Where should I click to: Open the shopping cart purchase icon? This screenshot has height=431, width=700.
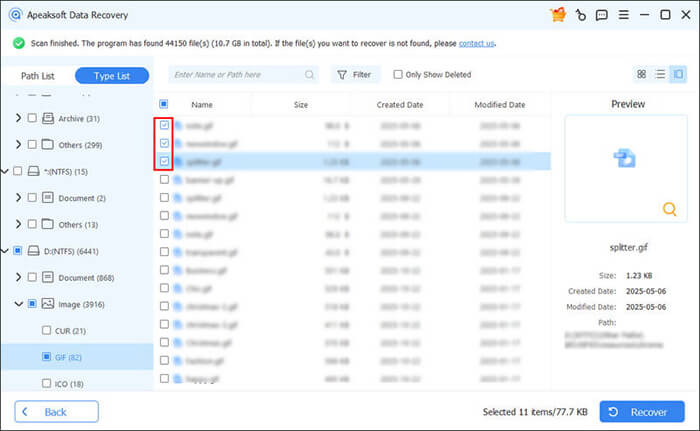[x=558, y=15]
